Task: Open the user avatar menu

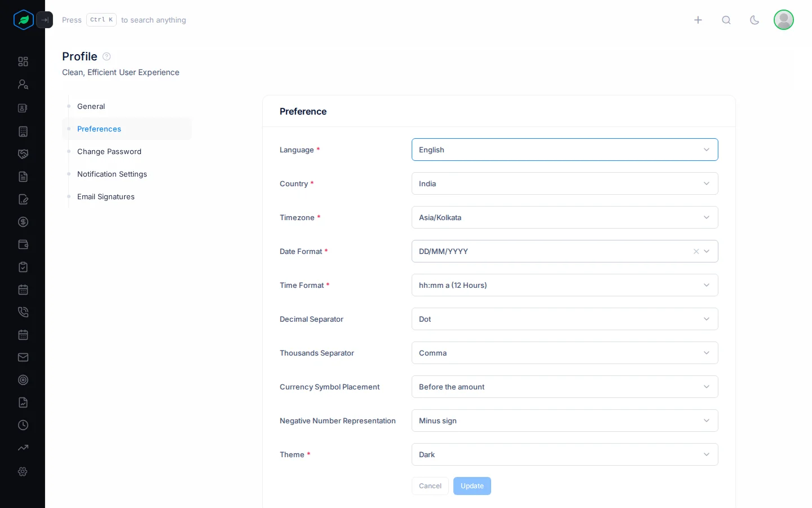Action: [784, 20]
